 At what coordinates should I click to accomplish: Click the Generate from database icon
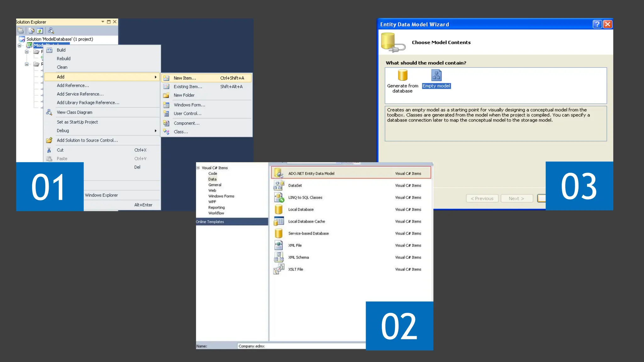(402, 75)
